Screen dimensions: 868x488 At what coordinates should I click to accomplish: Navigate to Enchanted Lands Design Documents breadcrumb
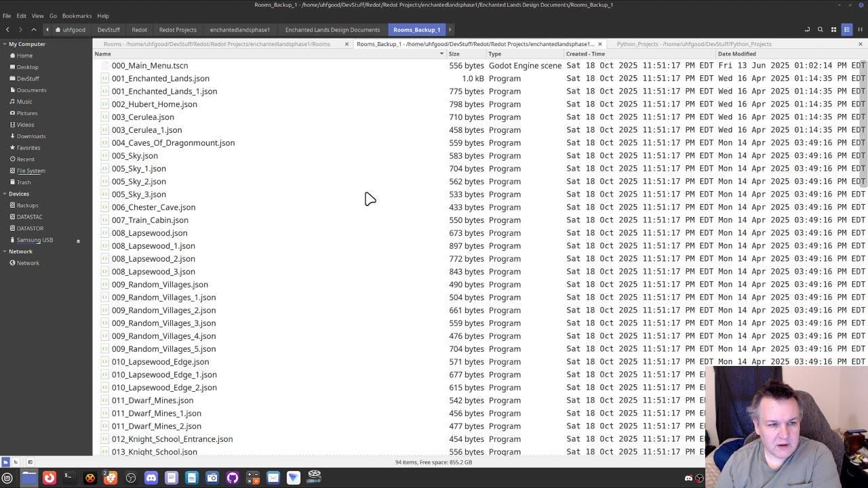point(332,30)
